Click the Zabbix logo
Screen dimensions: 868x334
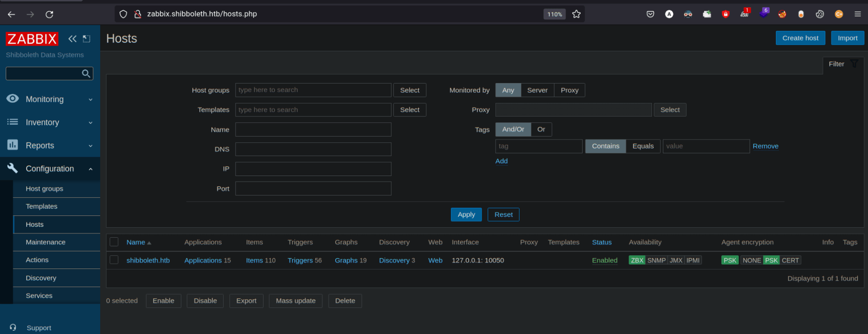(32, 39)
